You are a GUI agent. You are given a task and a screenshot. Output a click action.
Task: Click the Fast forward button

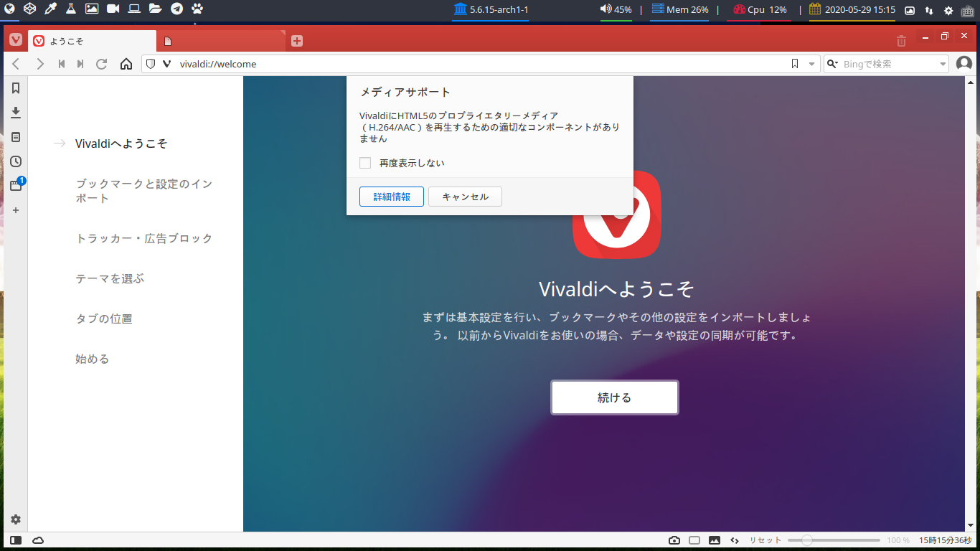(x=80, y=64)
